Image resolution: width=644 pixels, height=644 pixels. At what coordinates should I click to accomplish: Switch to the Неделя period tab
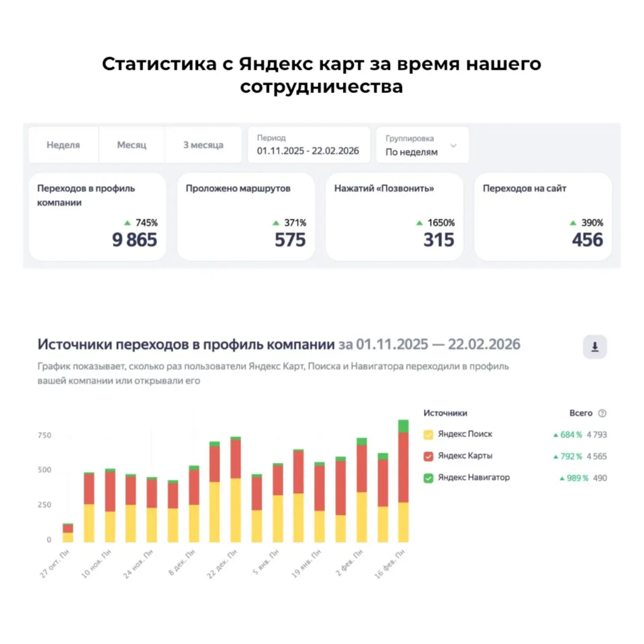[x=63, y=145]
